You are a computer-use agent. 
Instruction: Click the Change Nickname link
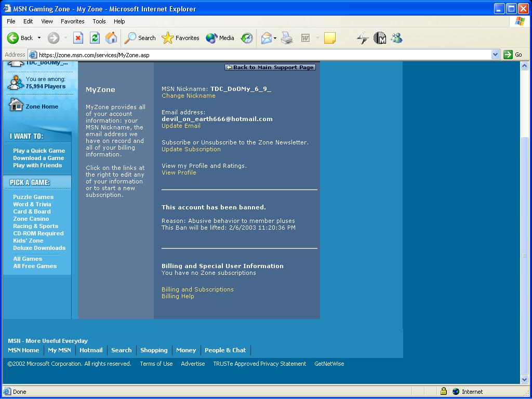[x=188, y=96]
